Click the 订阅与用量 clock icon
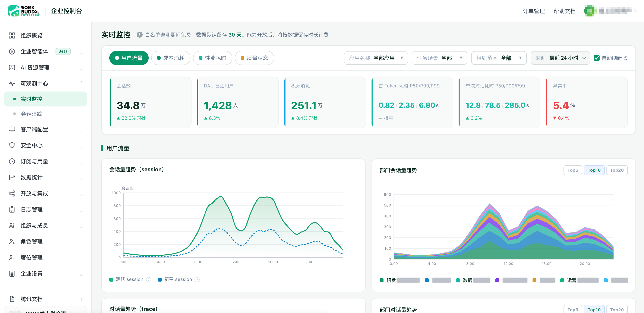 click(x=12, y=161)
